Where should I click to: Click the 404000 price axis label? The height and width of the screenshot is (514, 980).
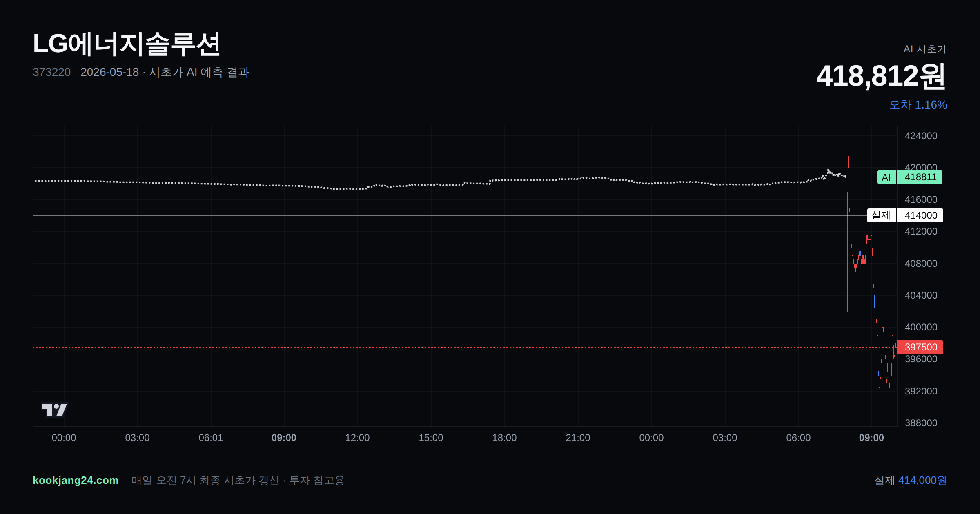(x=921, y=295)
